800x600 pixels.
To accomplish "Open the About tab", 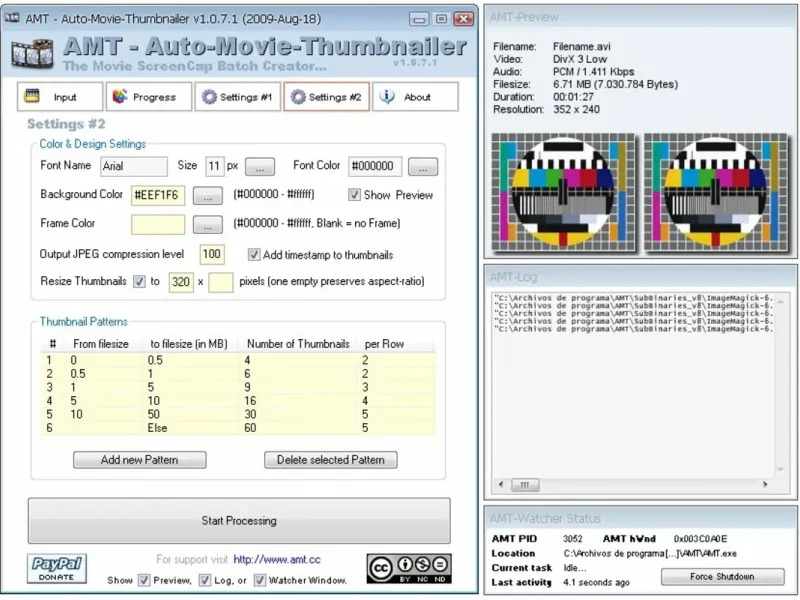I will click(415, 96).
